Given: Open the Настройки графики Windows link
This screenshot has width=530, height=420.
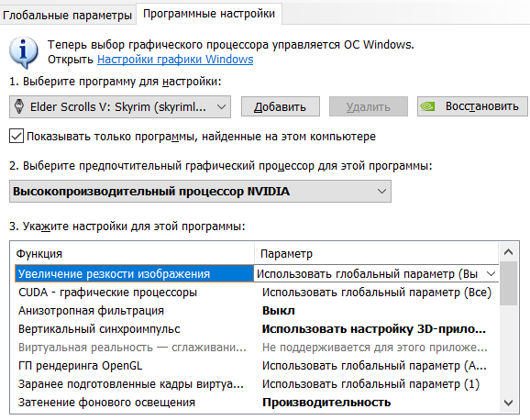Looking at the screenshot, I should point(175,60).
